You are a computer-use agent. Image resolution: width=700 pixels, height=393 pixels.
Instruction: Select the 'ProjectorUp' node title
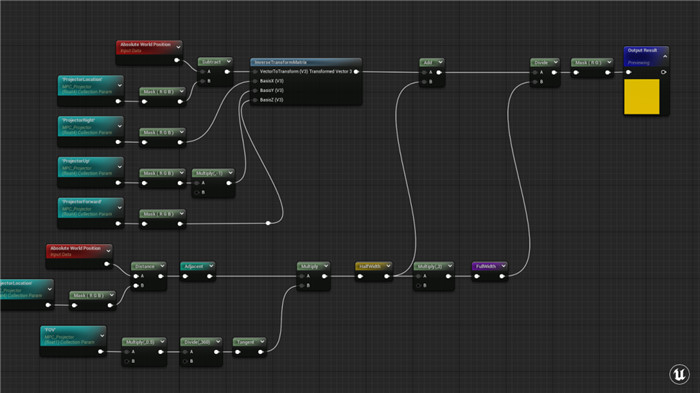[76, 161]
